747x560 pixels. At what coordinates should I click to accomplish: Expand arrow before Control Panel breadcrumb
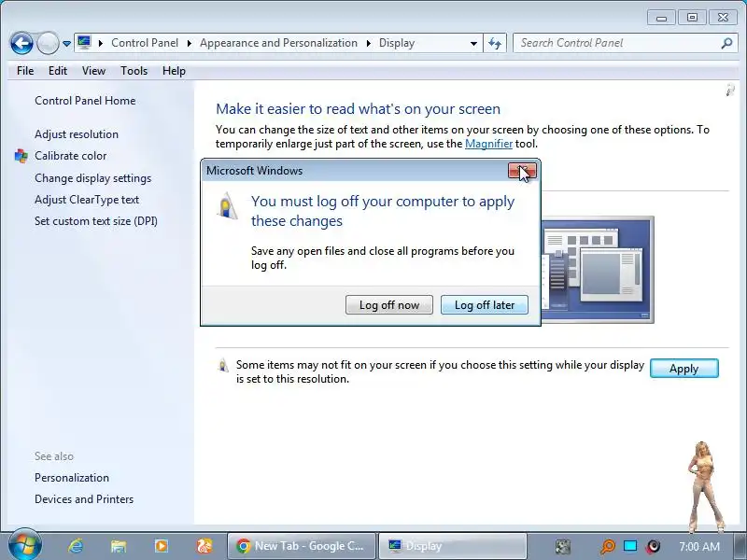tap(101, 43)
